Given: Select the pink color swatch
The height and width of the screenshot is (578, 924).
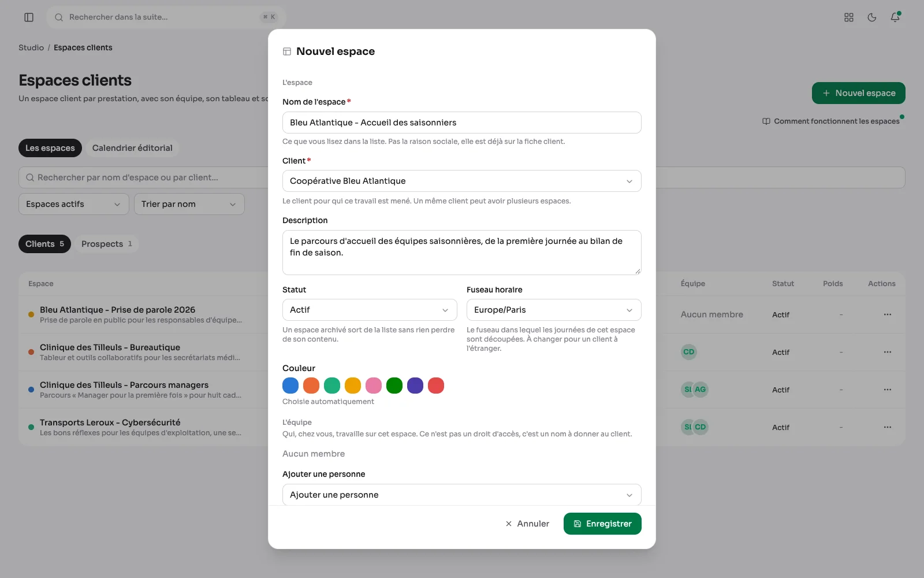Looking at the screenshot, I should (374, 386).
